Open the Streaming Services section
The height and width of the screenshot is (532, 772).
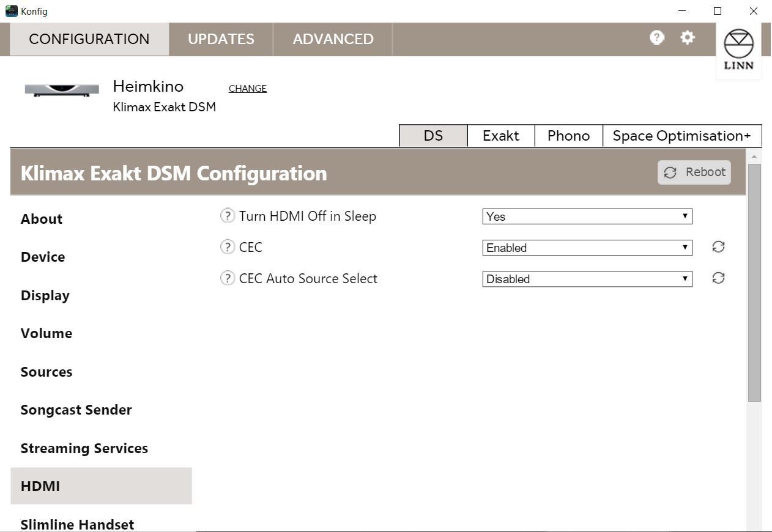(84, 448)
